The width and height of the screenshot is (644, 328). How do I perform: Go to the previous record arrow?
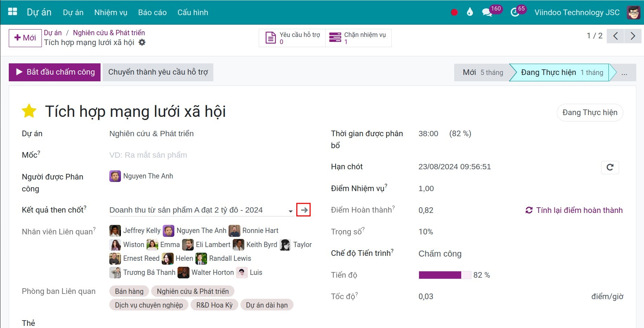point(616,36)
